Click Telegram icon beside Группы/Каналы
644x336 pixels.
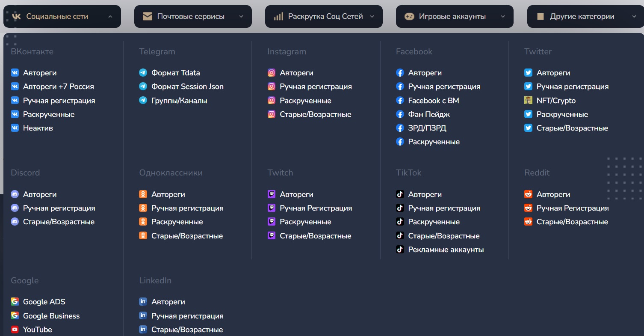(143, 101)
